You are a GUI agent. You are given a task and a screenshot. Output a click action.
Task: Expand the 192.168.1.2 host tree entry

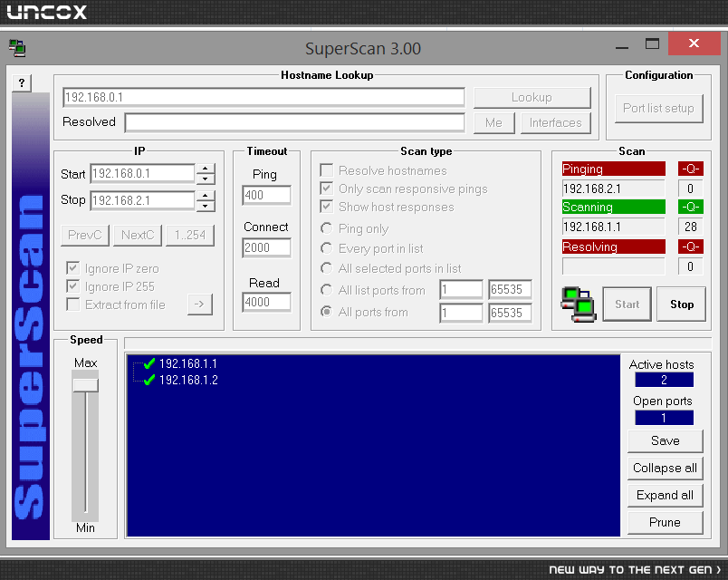188,380
